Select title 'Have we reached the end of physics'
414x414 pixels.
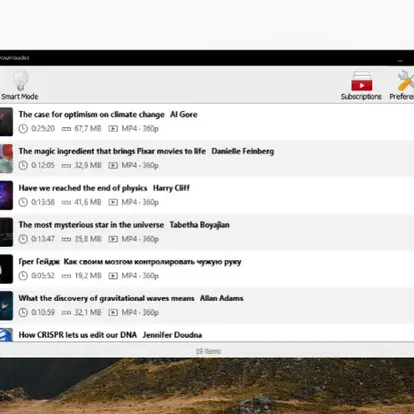coord(83,188)
